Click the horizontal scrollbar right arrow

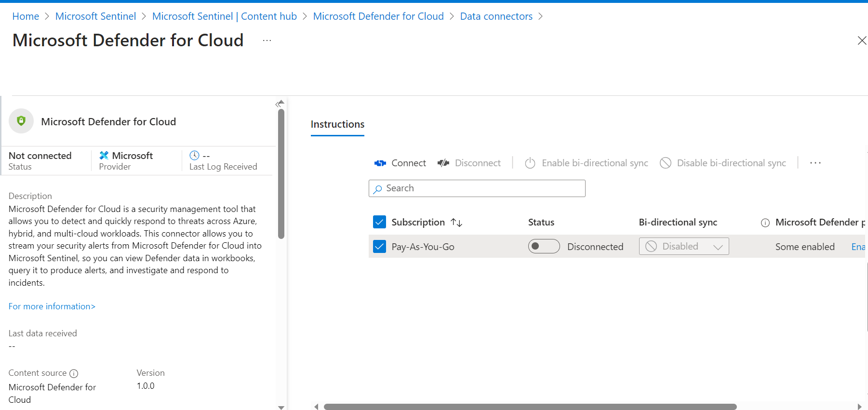coord(859,407)
